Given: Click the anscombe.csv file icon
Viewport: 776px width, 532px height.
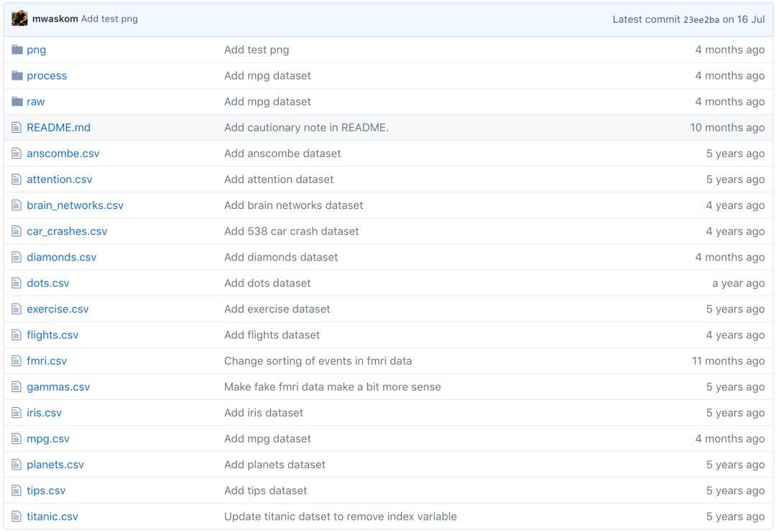Looking at the screenshot, I should click(17, 154).
